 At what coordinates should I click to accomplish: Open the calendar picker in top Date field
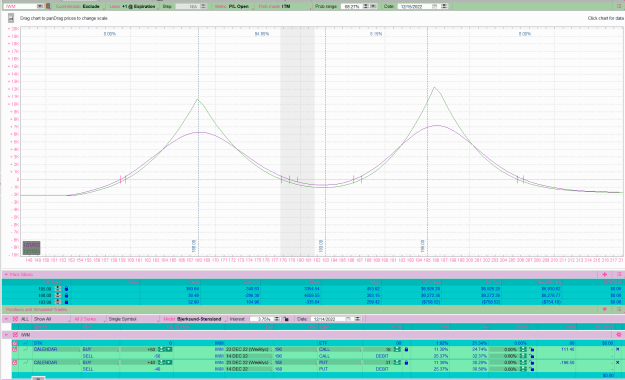pyautogui.click(x=434, y=6)
